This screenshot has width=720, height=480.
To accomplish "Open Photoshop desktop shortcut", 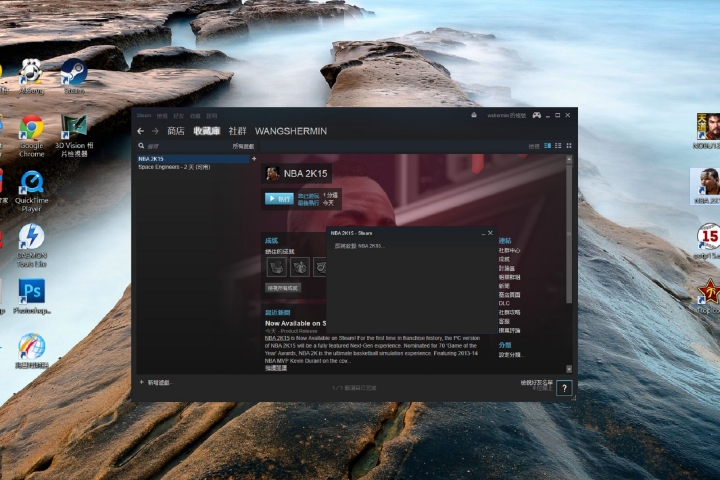I will pyautogui.click(x=31, y=296).
